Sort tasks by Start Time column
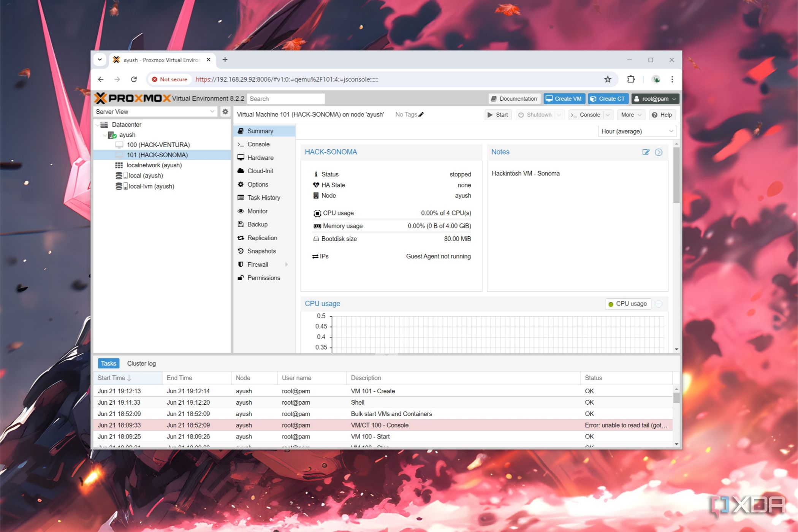 tap(128, 378)
